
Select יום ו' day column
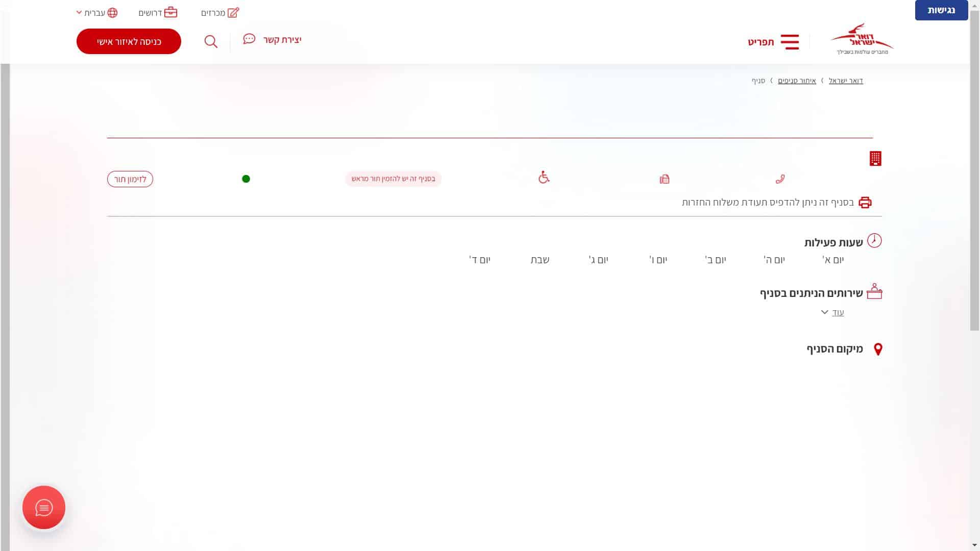point(658,260)
